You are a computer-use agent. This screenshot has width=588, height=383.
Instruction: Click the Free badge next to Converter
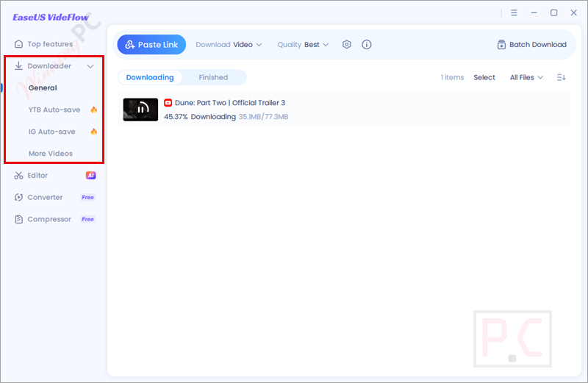pos(87,197)
